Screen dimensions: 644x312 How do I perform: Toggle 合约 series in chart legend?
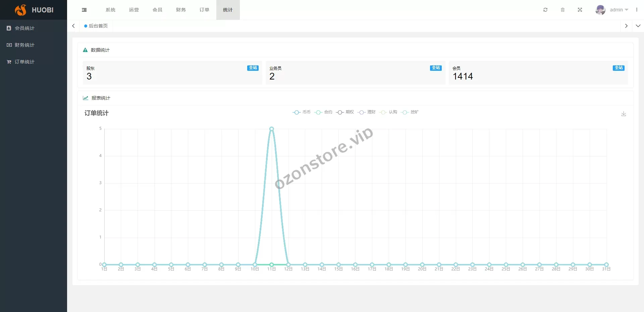[323, 112]
